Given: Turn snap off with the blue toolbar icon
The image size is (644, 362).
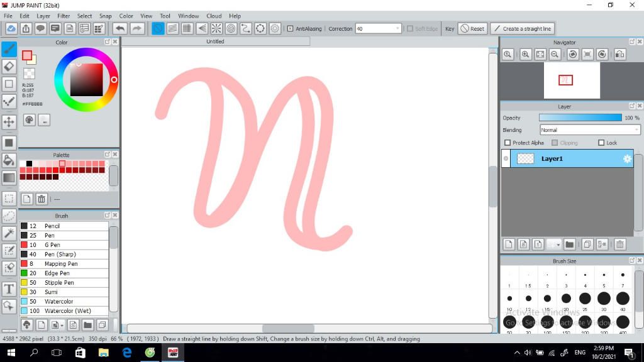Looking at the screenshot, I should click(x=158, y=29).
